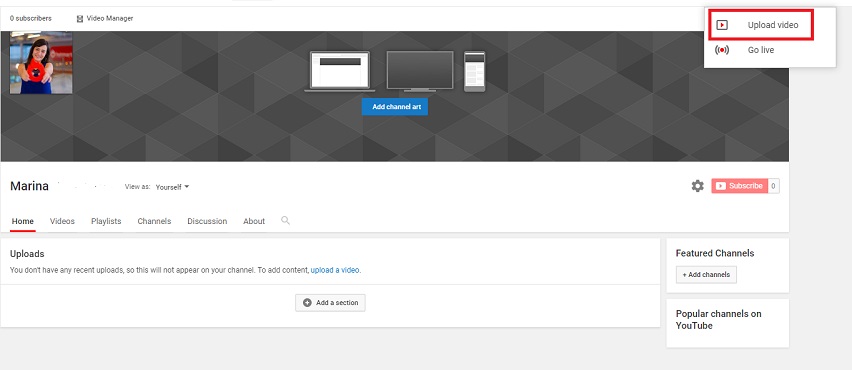Click the Go live broadcast icon

click(722, 50)
